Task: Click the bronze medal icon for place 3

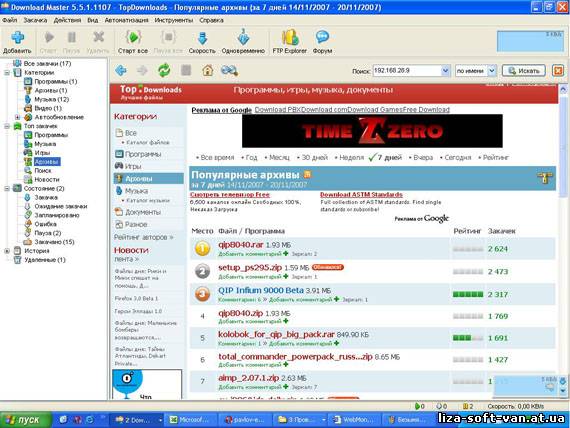Action: 202,294
